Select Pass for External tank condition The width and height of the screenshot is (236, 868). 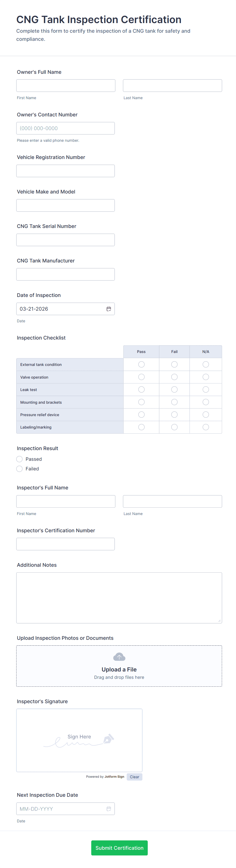(x=141, y=364)
